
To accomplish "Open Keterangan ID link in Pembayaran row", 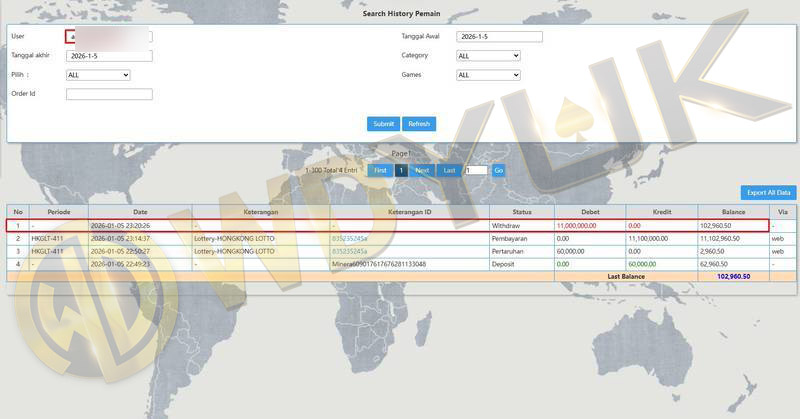I will pyautogui.click(x=349, y=239).
